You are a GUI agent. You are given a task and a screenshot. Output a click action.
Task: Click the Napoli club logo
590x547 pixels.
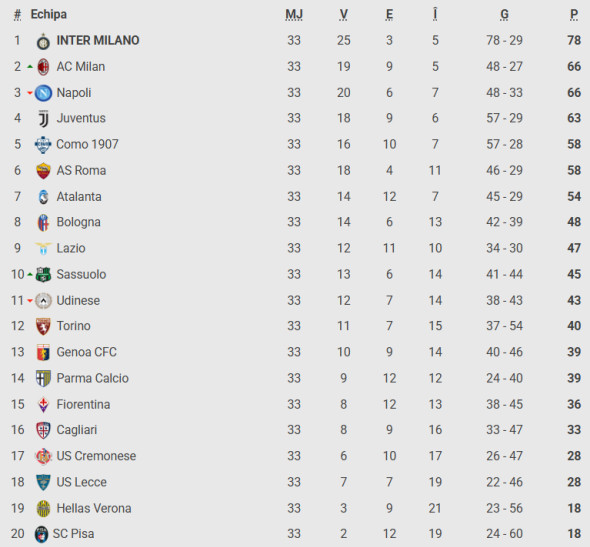[43, 93]
